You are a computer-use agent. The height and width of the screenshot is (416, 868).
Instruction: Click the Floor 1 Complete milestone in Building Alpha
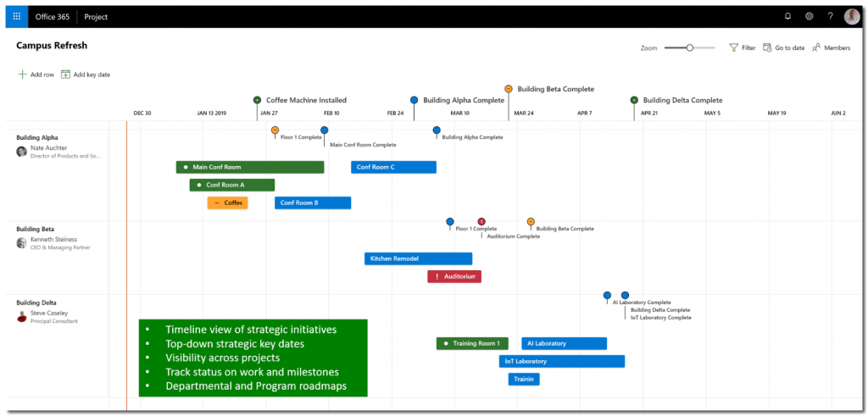click(x=275, y=130)
